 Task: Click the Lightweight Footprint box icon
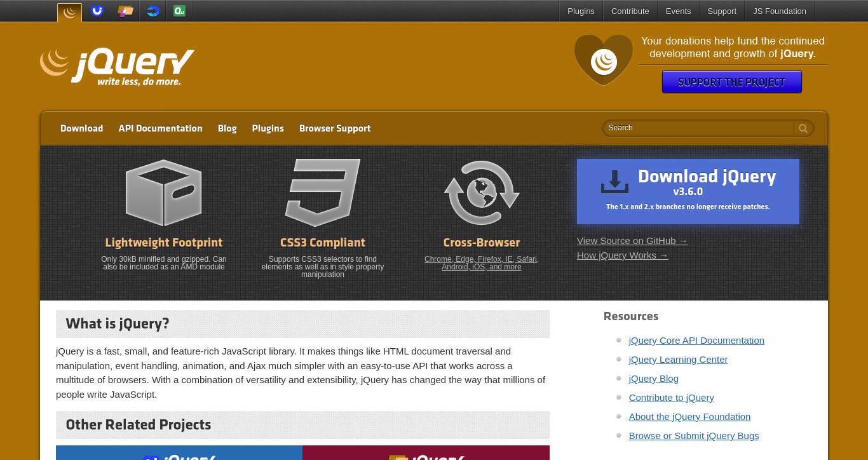[163, 193]
